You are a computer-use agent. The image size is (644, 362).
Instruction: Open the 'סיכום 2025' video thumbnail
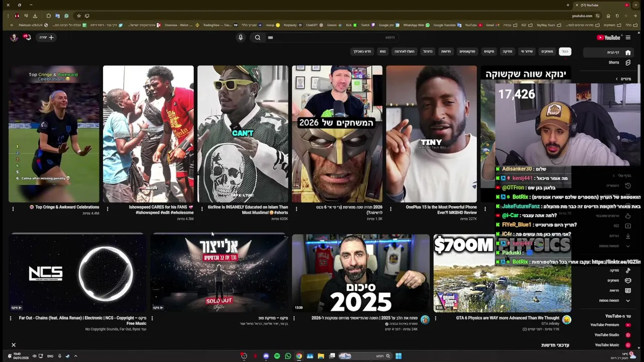361,273
